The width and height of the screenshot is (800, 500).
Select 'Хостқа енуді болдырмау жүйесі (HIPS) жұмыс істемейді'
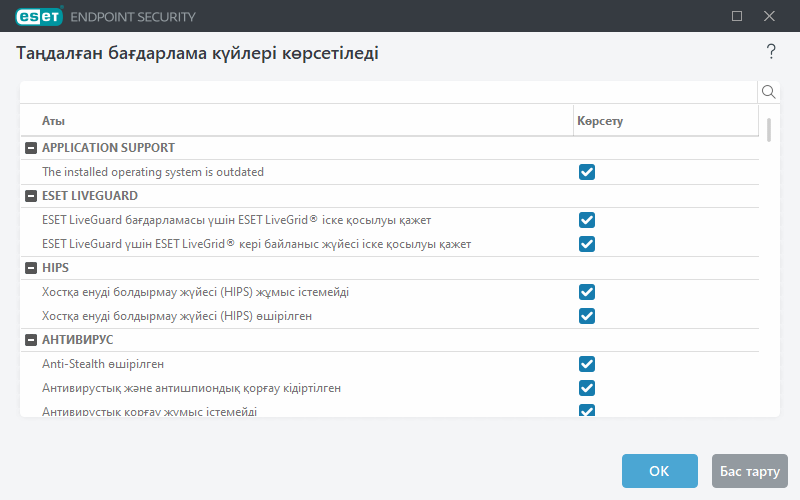pyautogui.click(x=195, y=292)
